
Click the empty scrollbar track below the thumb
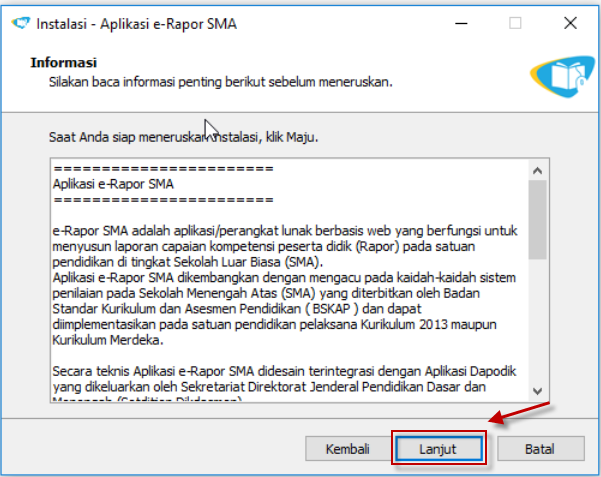coord(538,320)
